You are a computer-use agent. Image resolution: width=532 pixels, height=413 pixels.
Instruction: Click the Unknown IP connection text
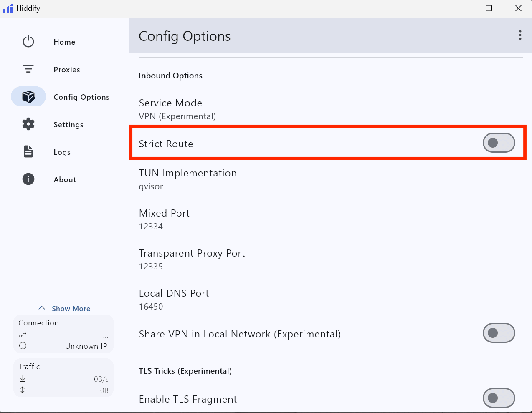(86, 346)
